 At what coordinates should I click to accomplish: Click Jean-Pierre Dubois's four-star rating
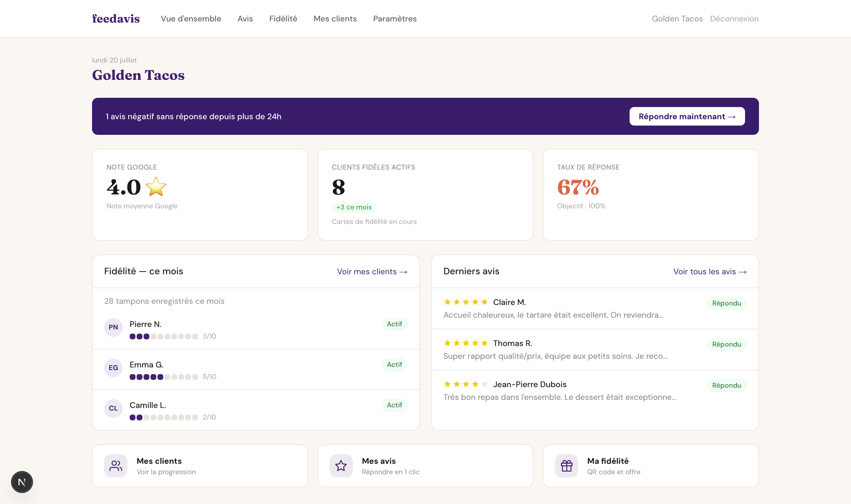tap(466, 384)
